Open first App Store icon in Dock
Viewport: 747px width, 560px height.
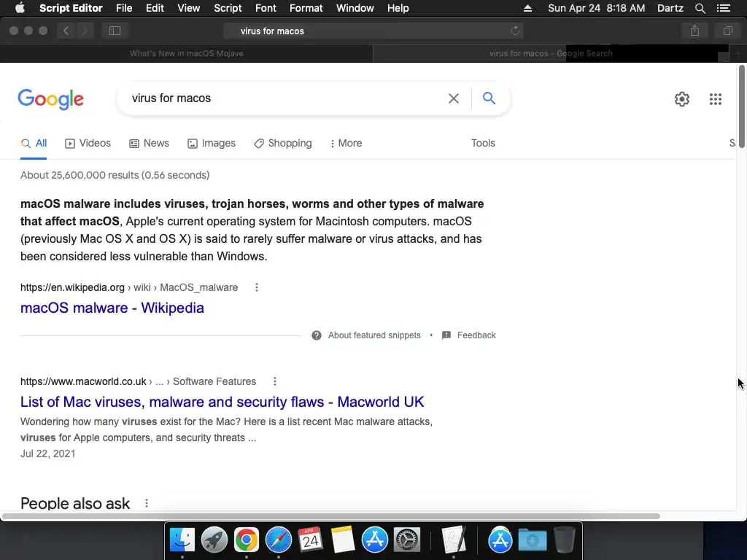coord(374,540)
